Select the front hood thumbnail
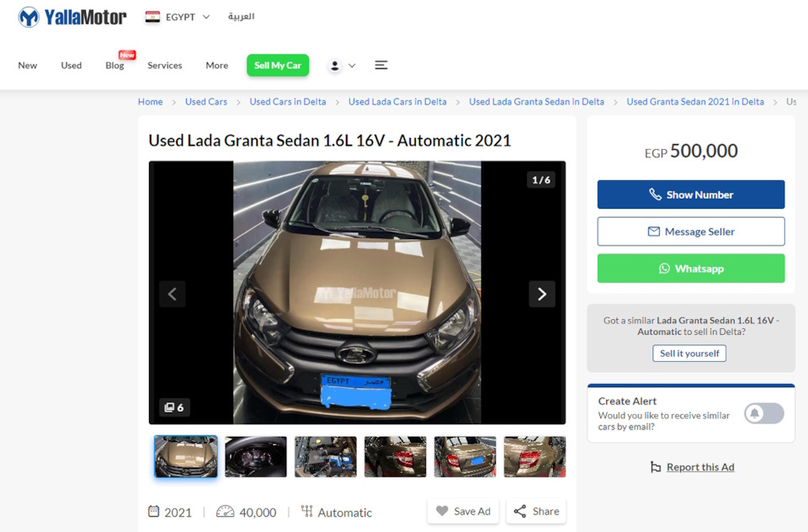 tap(186, 456)
